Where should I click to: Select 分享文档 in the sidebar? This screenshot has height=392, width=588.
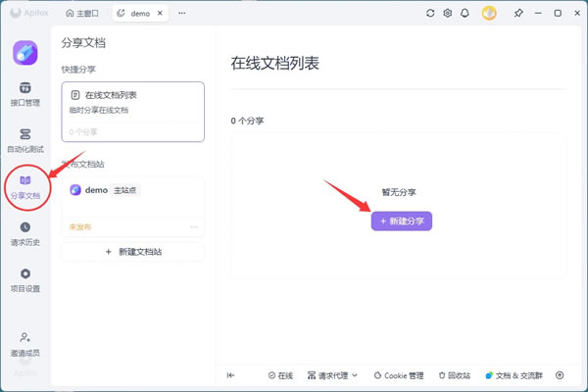tap(25, 187)
